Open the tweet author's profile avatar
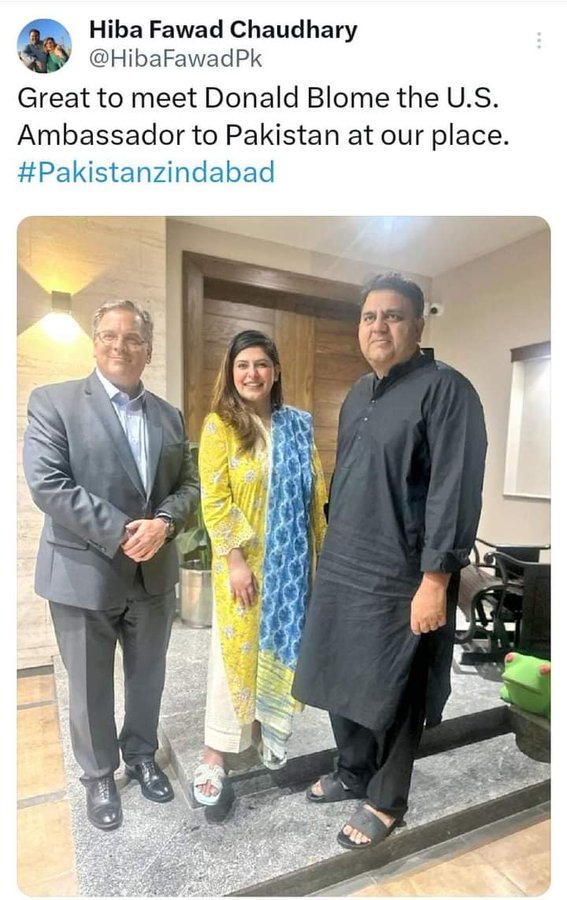 44,46
